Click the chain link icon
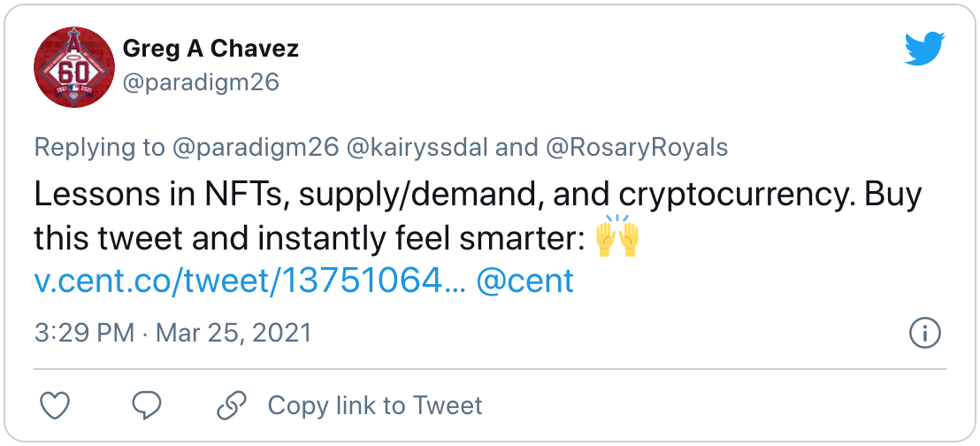Screen dimensions: 980x446 coord(232,405)
